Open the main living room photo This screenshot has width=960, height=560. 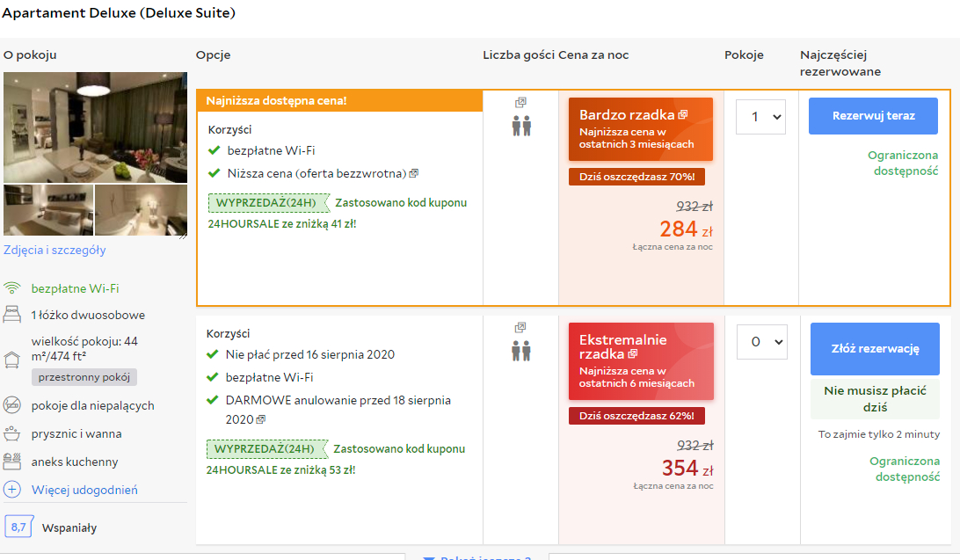click(96, 127)
